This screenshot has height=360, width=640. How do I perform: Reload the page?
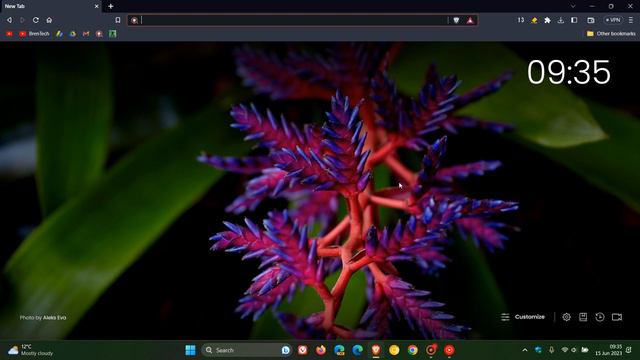36,20
